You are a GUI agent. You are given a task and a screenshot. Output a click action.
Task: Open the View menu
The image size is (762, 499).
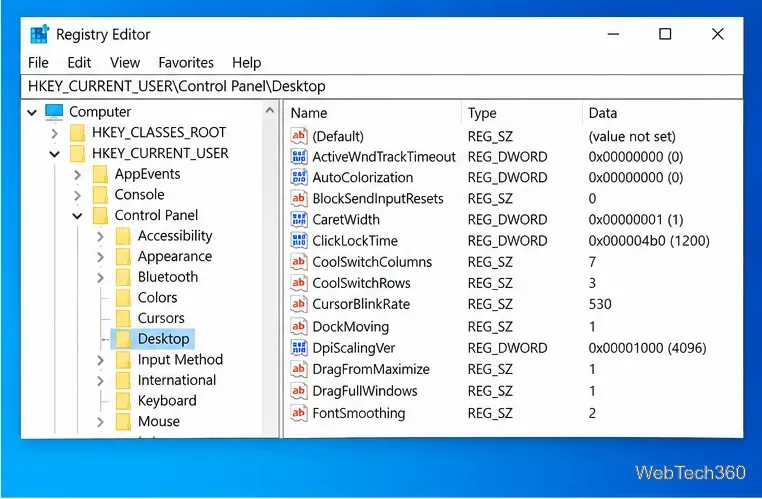125,63
